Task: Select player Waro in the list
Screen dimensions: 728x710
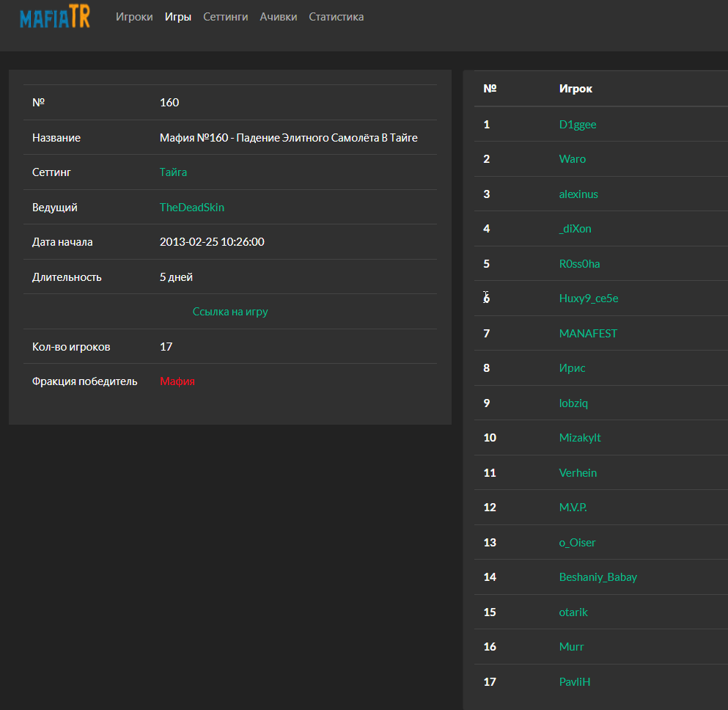Action: click(x=573, y=159)
